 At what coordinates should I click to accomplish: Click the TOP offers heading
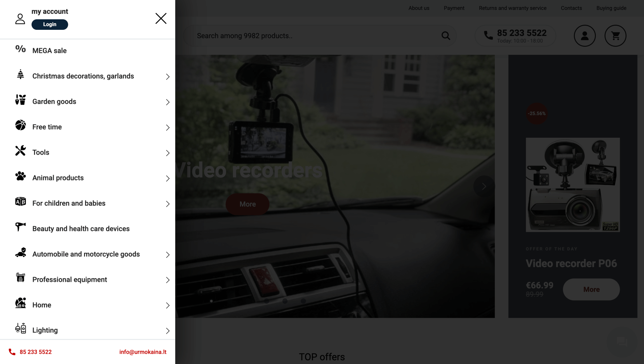tap(322, 357)
